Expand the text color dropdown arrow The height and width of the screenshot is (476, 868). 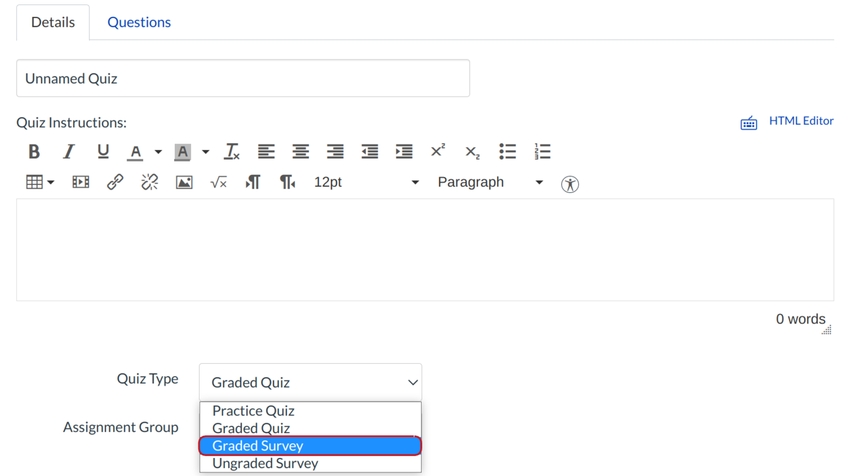coord(158,152)
